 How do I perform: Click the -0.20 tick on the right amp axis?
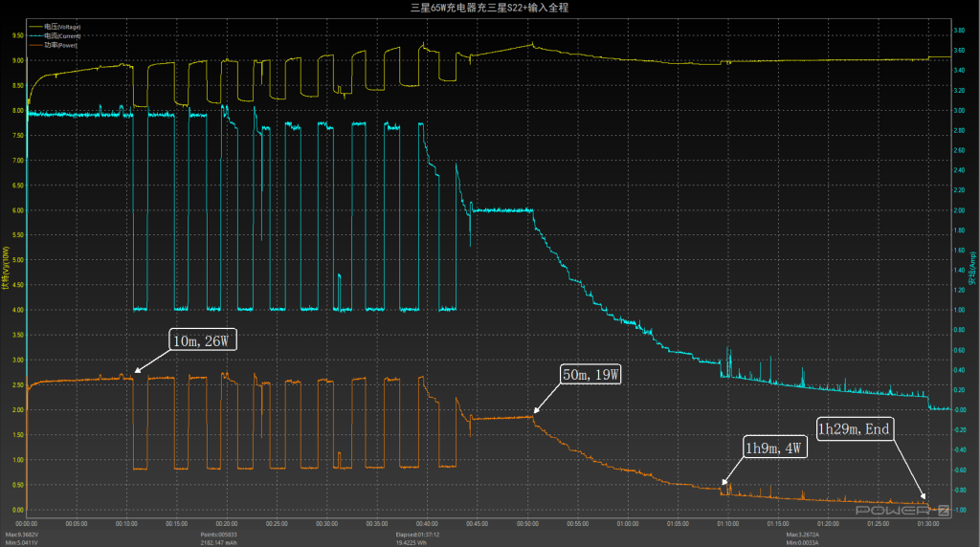(x=959, y=430)
